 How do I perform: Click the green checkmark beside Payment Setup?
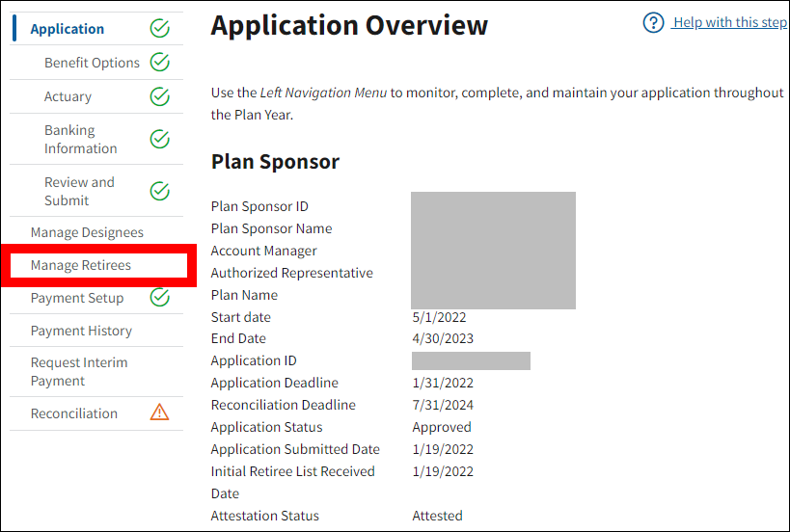[159, 298]
